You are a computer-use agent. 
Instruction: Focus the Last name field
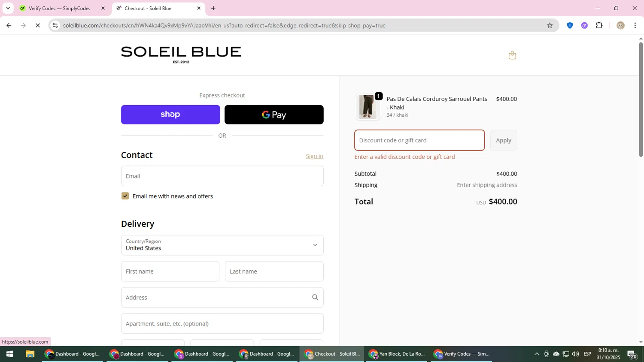tap(274, 271)
